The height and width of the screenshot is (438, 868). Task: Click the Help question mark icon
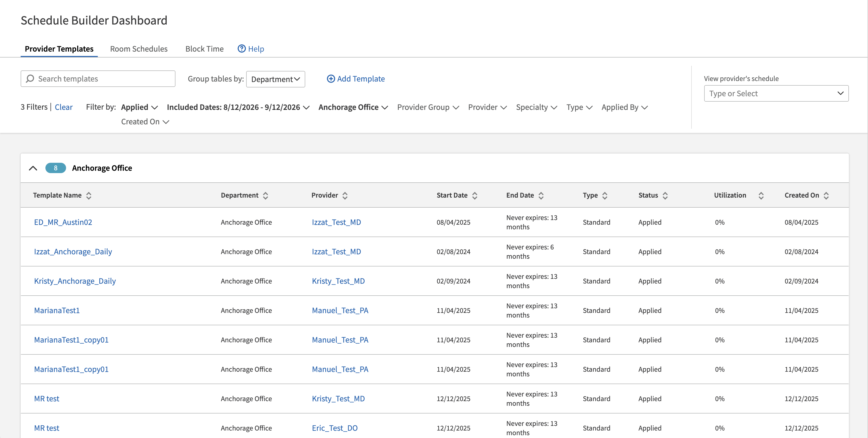click(x=242, y=48)
